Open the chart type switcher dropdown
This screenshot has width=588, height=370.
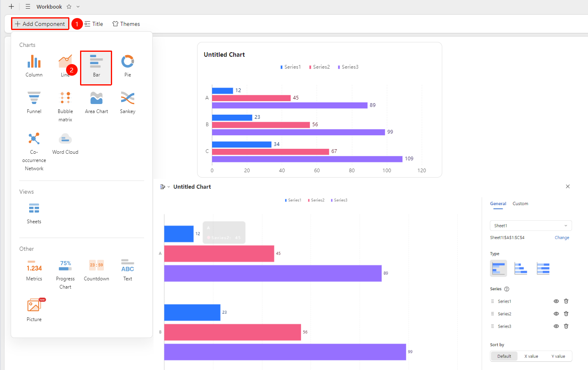(165, 187)
